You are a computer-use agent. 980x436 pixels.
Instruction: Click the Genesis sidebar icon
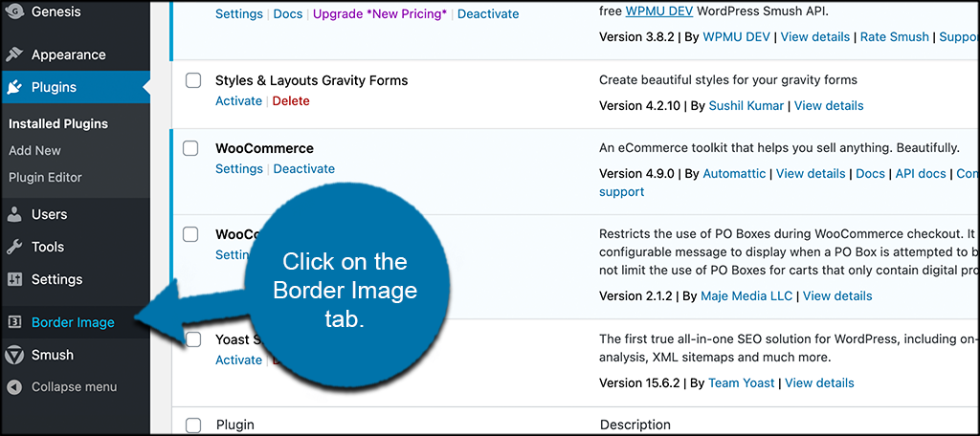[13, 11]
